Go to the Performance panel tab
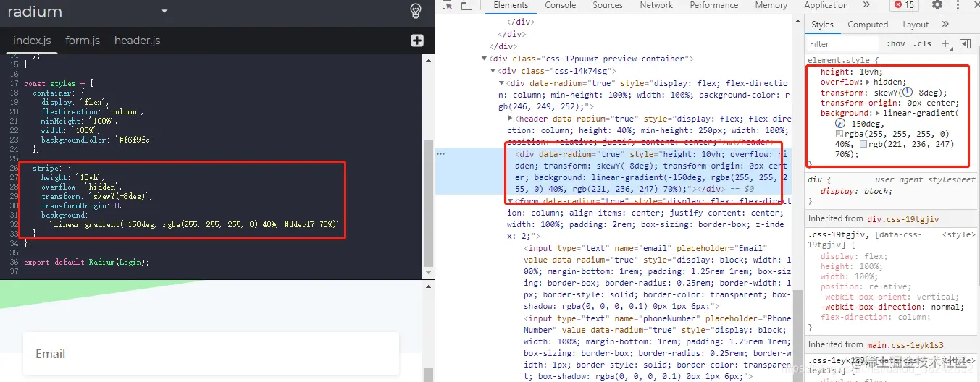Image resolution: width=980 pixels, height=382 pixels. [x=714, y=5]
